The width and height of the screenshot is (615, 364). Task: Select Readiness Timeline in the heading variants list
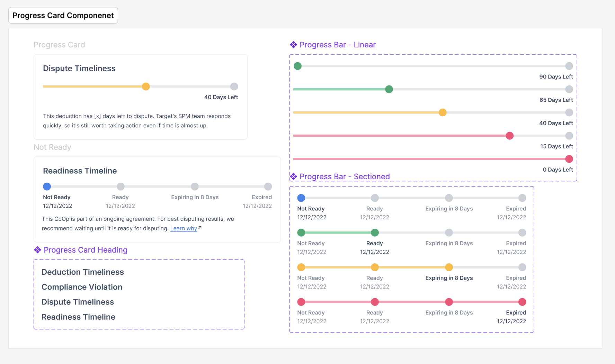point(78,317)
